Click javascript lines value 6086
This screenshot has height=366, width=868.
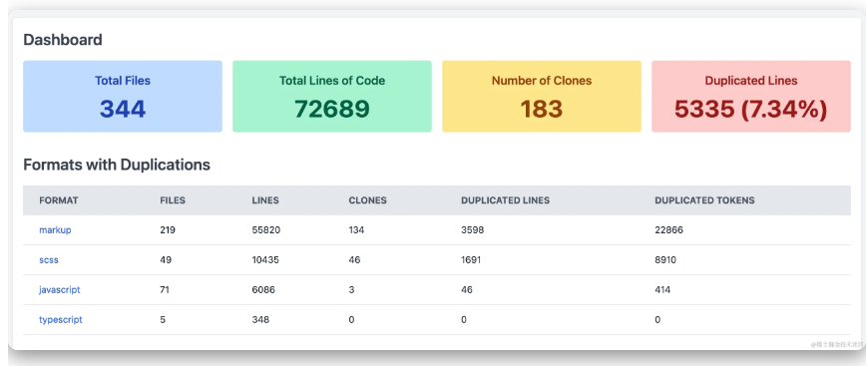(x=263, y=289)
